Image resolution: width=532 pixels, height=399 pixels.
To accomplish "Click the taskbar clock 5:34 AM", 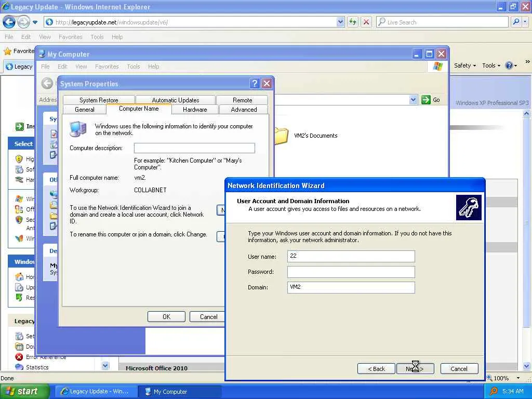I will 513,391.
